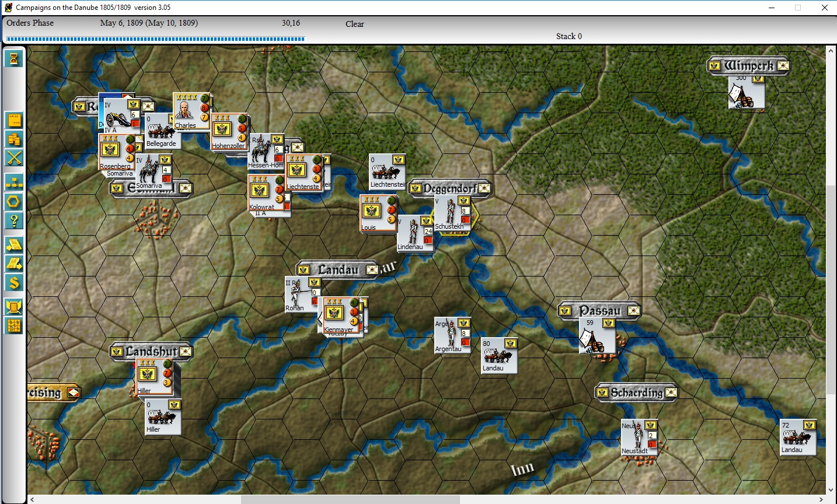837x504 pixels.
Task: Select the Bellegarde wagon counter
Action: tap(163, 130)
